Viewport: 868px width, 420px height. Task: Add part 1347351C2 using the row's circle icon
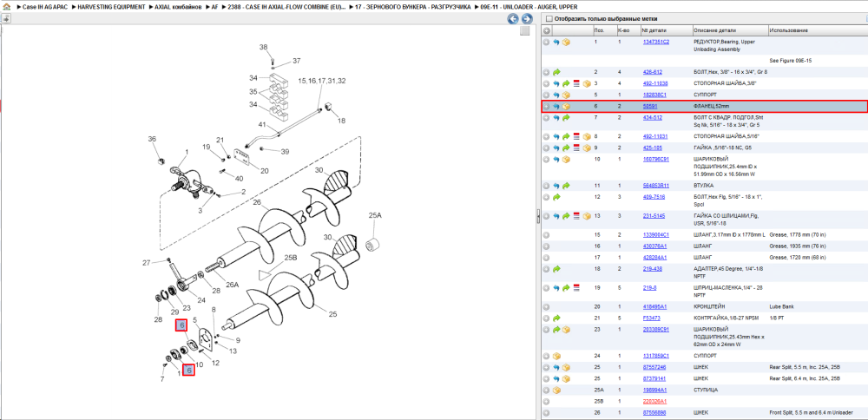(x=546, y=42)
